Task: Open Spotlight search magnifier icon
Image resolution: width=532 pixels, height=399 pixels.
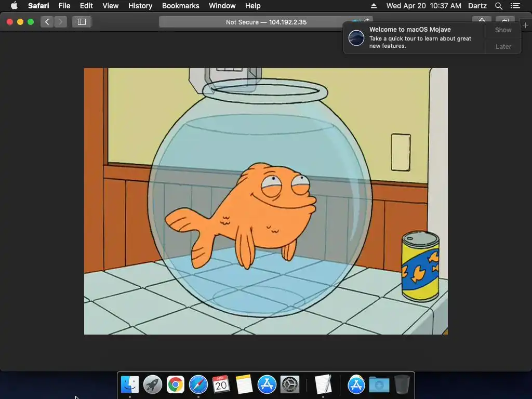Action: click(x=498, y=6)
